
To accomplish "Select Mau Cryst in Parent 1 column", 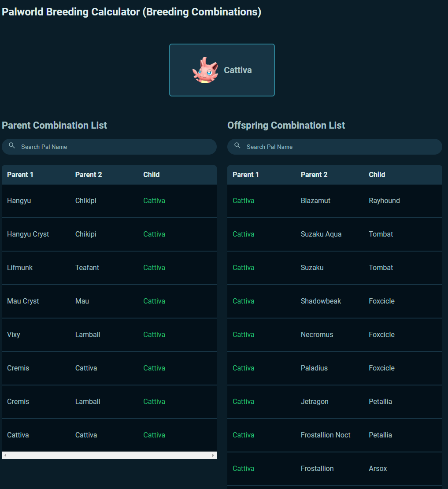I will coord(23,301).
